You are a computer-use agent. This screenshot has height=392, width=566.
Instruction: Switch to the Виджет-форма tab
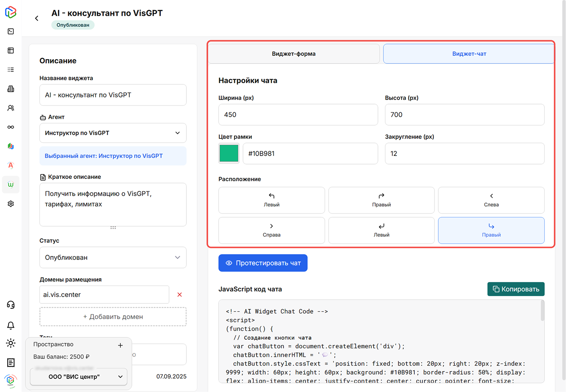click(x=294, y=54)
